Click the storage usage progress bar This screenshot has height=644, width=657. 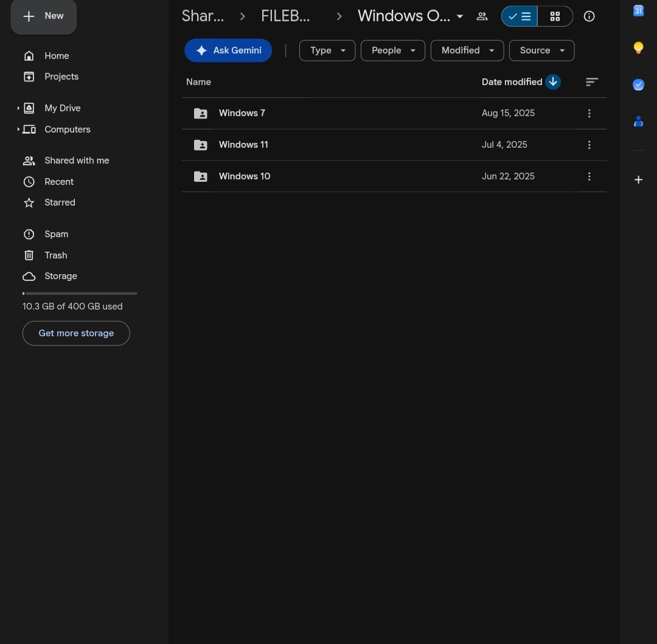click(80, 294)
